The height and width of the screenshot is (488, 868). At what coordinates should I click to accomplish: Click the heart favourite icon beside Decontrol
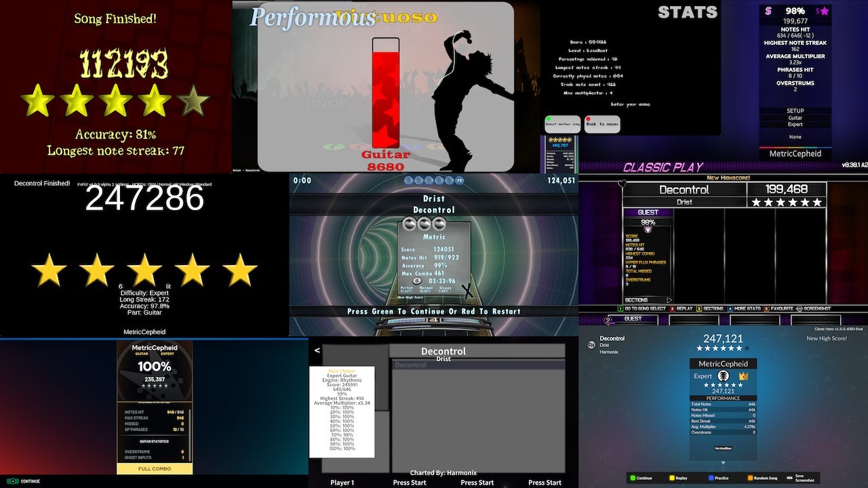[x=622, y=183]
